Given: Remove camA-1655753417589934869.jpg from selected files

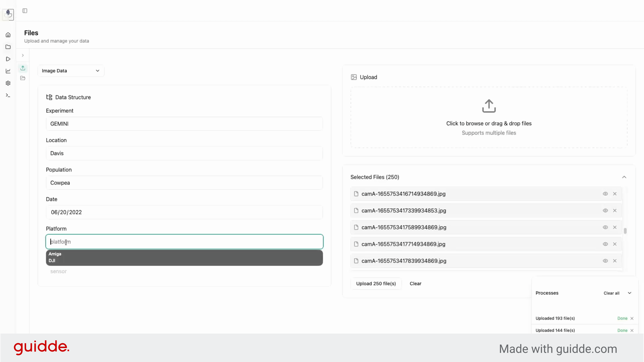Looking at the screenshot, I should click(615, 227).
